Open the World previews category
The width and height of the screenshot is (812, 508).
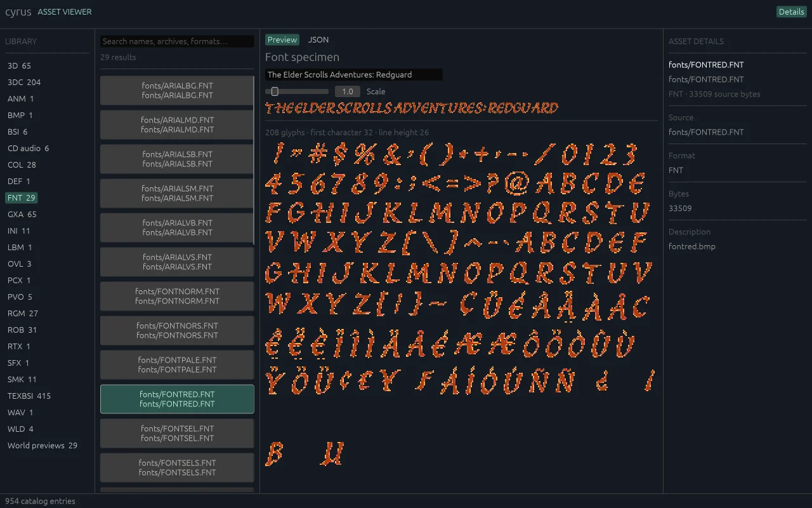pos(43,445)
